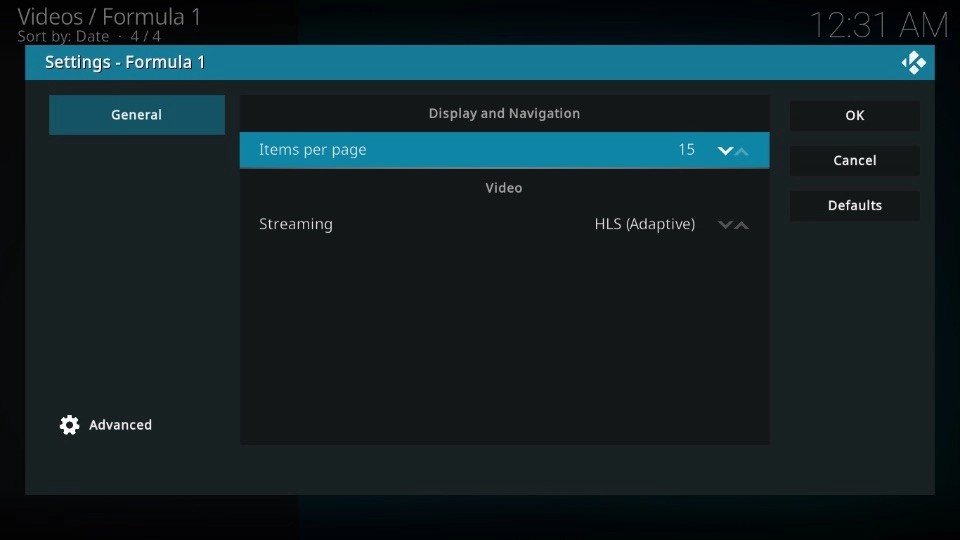Screen dimensions: 960x540
Task: Increase Items per page with up arrow
Action: (741, 151)
